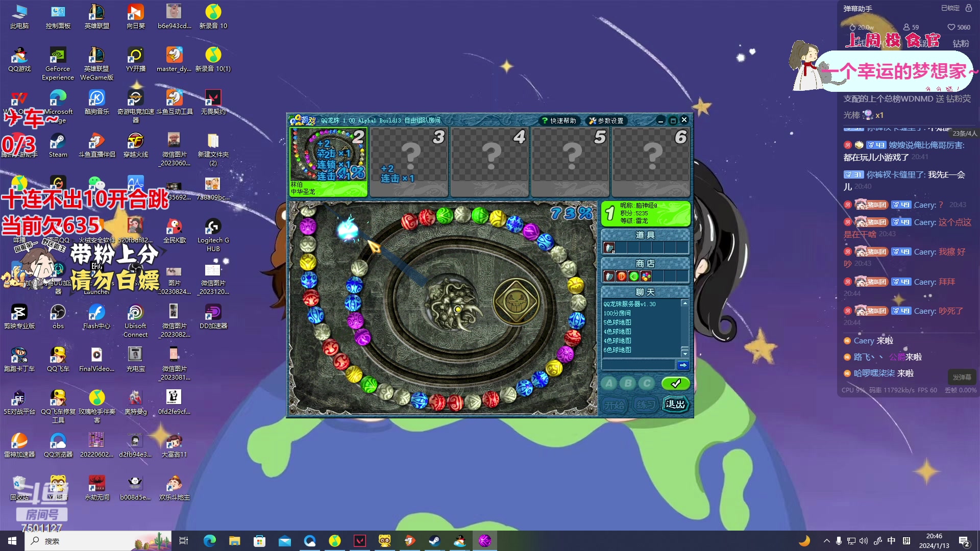
Task: Open the Steam desktop icon
Action: [58, 145]
